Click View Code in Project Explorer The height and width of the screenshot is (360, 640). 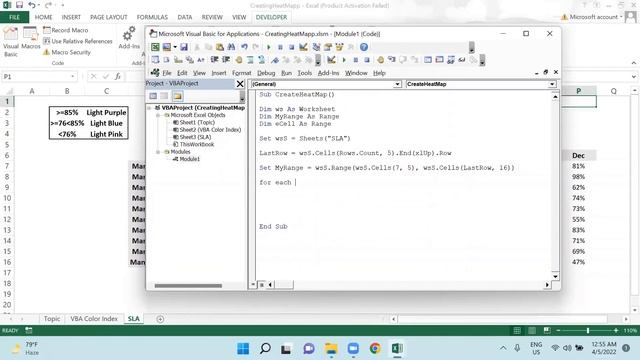click(x=153, y=96)
